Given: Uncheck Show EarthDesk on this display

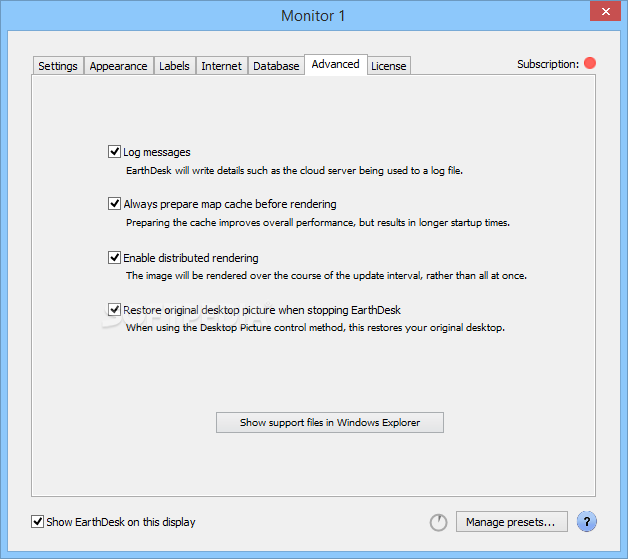Looking at the screenshot, I should click(x=38, y=521).
